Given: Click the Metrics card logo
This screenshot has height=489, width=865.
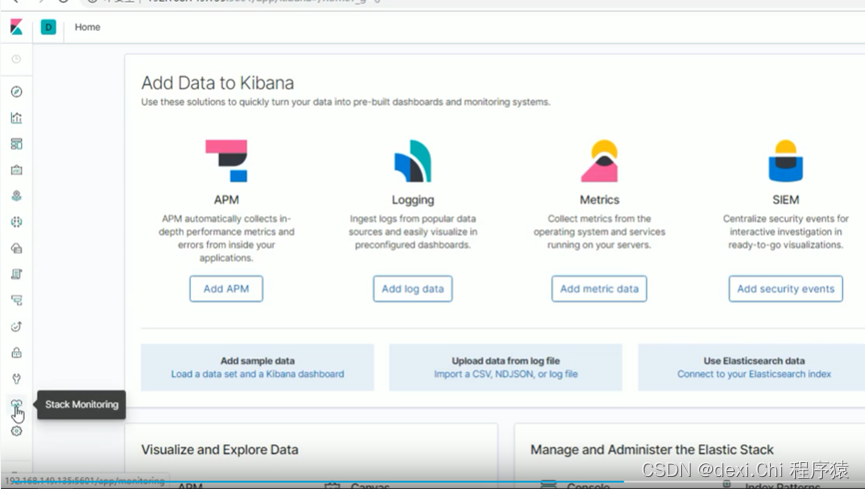Looking at the screenshot, I should [x=600, y=161].
